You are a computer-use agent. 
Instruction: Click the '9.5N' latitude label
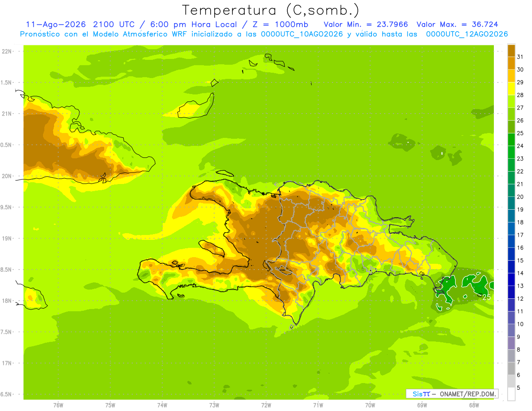point(7,207)
